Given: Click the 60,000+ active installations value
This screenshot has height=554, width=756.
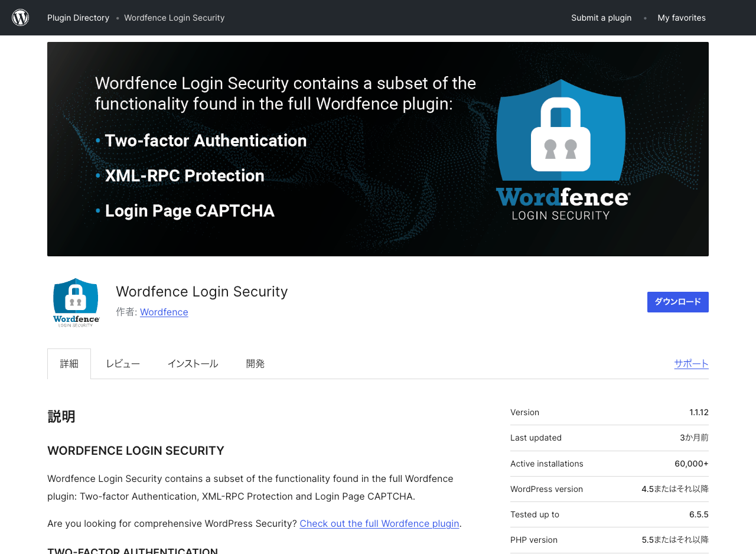Looking at the screenshot, I should point(692,464).
